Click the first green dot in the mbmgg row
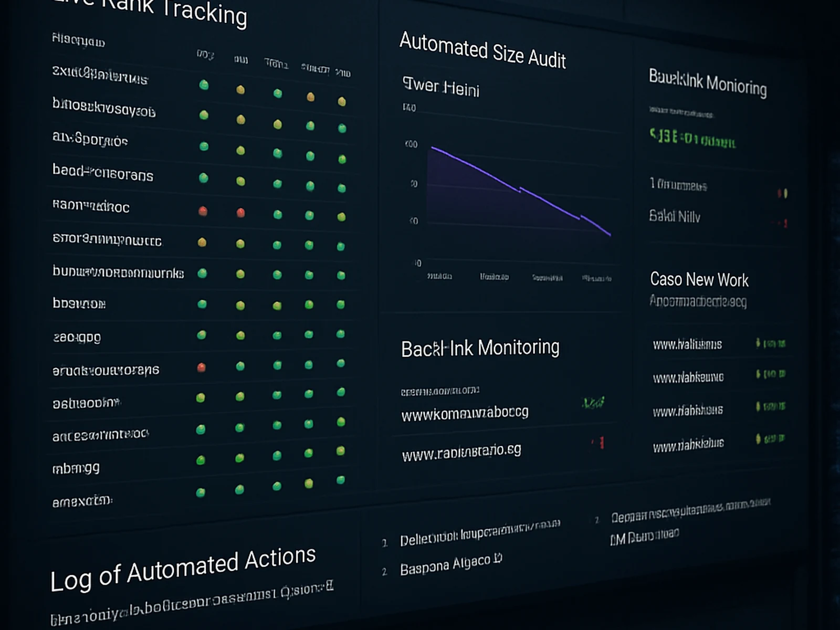The height and width of the screenshot is (630, 840). pyautogui.click(x=201, y=460)
